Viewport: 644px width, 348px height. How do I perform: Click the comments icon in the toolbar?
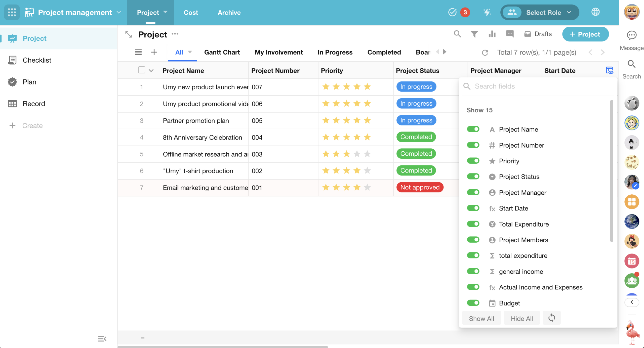510,34
